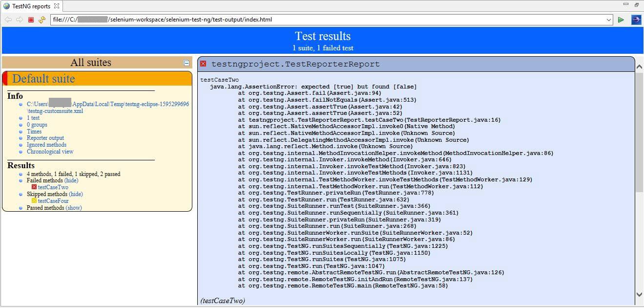Open page in external Eclipse browser icon

click(x=636, y=20)
